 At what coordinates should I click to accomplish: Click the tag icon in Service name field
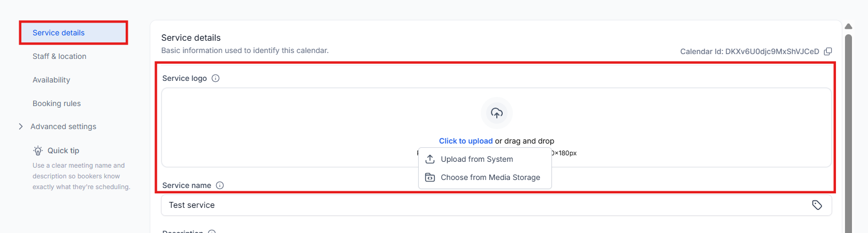click(x=817, y=205)
